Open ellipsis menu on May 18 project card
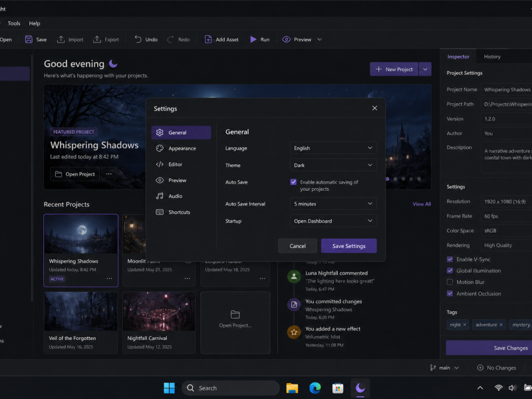Image resolution: width=532 pixels, height=399 pixels. (x=262, y=279)
